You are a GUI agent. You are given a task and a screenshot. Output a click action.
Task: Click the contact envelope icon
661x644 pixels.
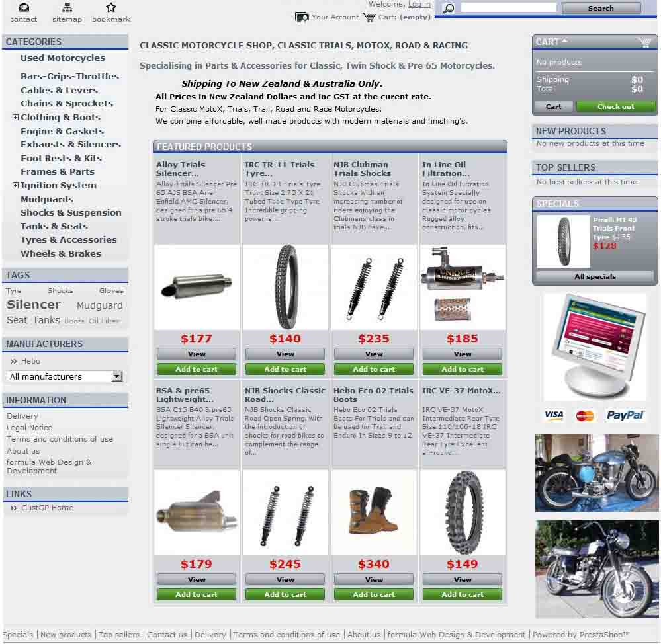coord(24,7)
